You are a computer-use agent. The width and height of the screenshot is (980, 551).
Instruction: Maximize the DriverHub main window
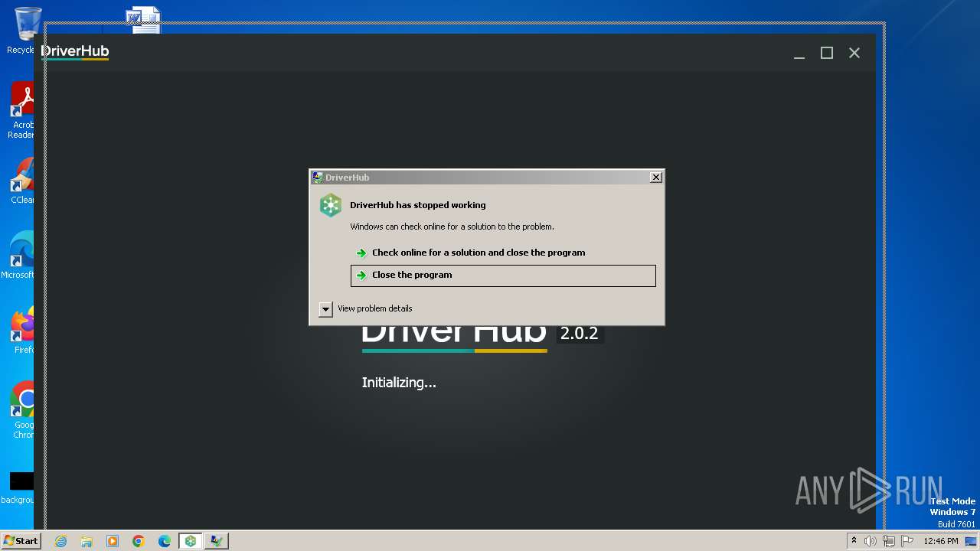pyautogui.click(x=827, y=53)
